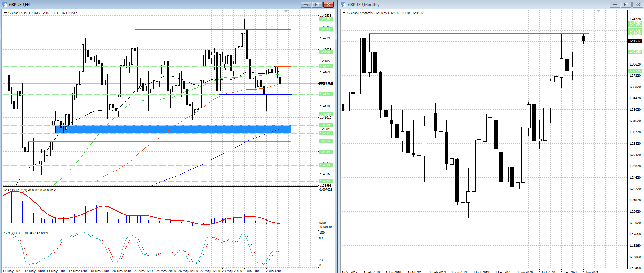The image size is (644, 273).
Task: Click the 1.42330 level label on the H4 axis
Action: [326, 29]
